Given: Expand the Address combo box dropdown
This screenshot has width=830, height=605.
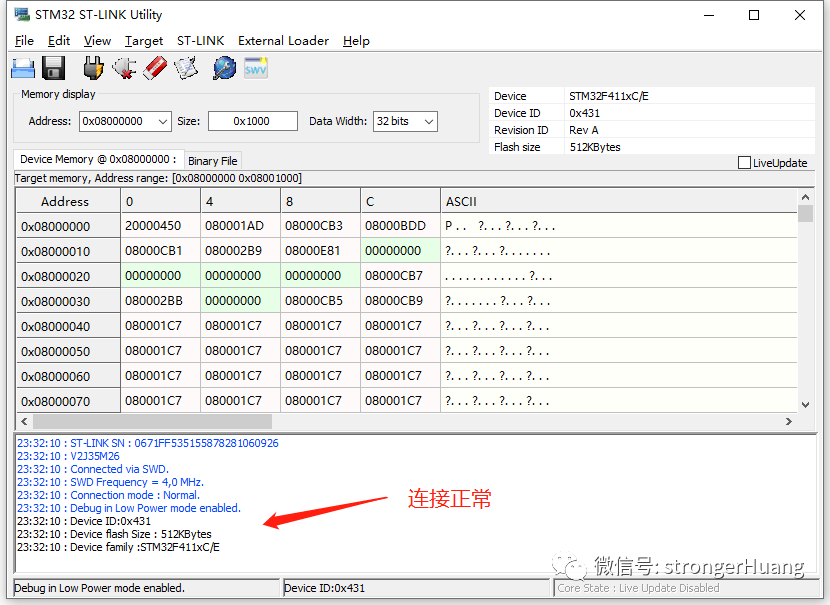Looking at the screenshot, I should (x=163, y=122).
